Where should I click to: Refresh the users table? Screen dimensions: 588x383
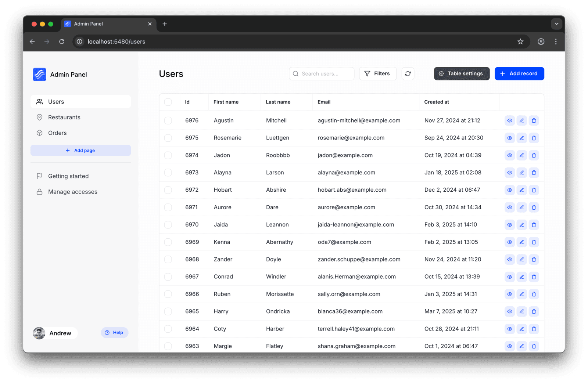[x=408, y=74]
